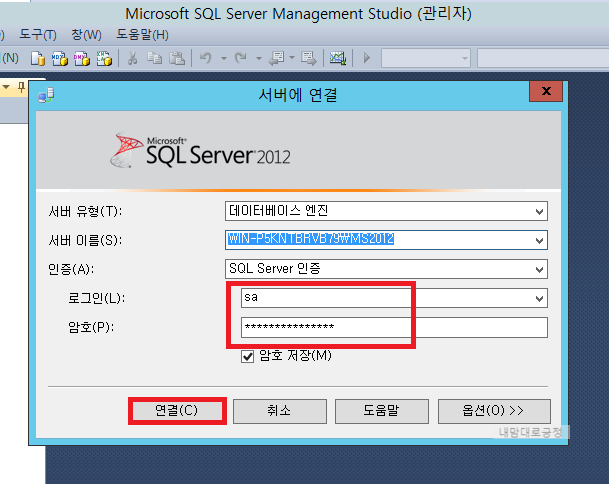
Task: Click the Paste clipboard icon
Action: click(x=177, y=58)
